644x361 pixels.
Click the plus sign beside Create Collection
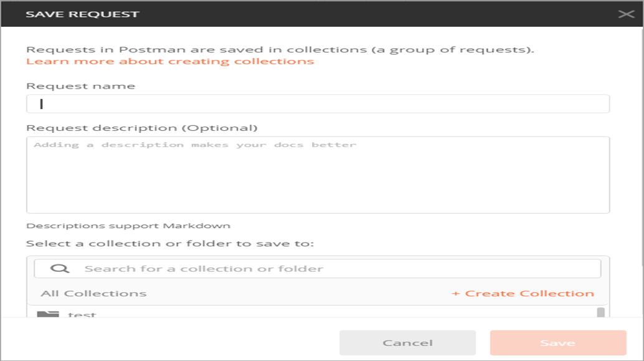tap(455, 294)
